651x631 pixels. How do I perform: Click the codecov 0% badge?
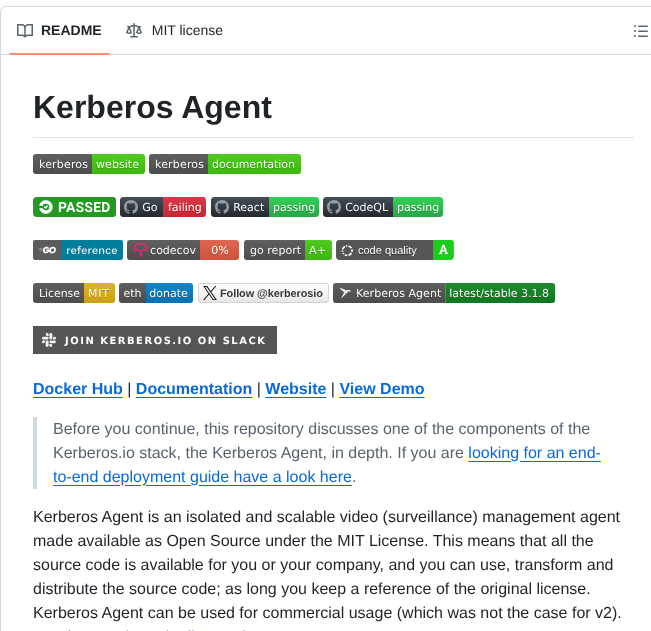[183, 250]
